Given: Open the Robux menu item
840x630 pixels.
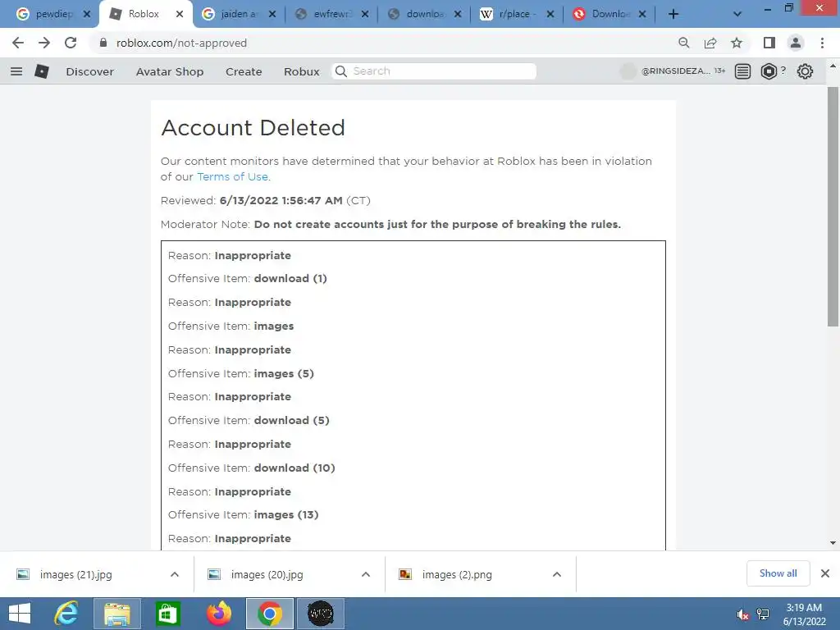Looking at the screenshot, I should 302,71.
